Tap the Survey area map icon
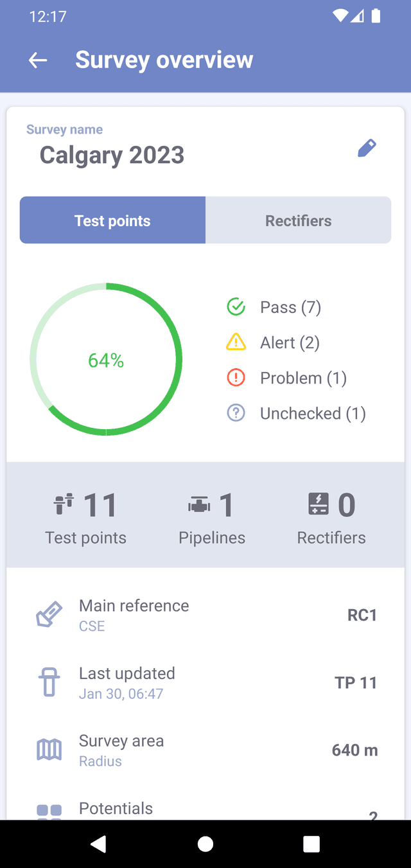Image resolution: width=411 pixels, height=868 pixels. pos(49,750)
